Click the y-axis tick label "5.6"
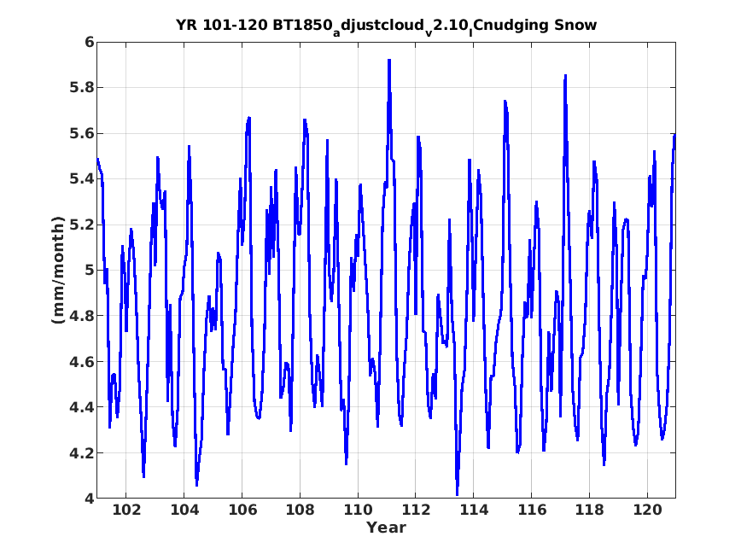The image size is (747, 560). (x=82, y=134)
